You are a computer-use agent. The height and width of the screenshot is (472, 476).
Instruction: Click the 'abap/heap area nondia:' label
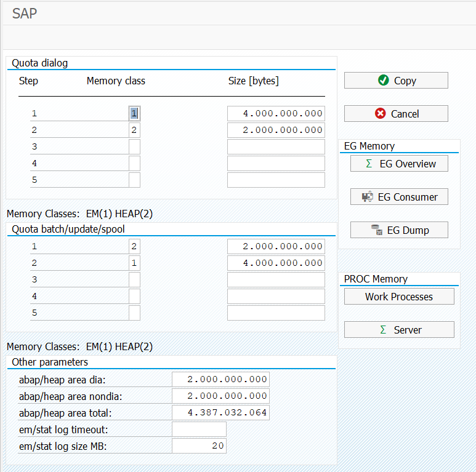click(70, 397)
